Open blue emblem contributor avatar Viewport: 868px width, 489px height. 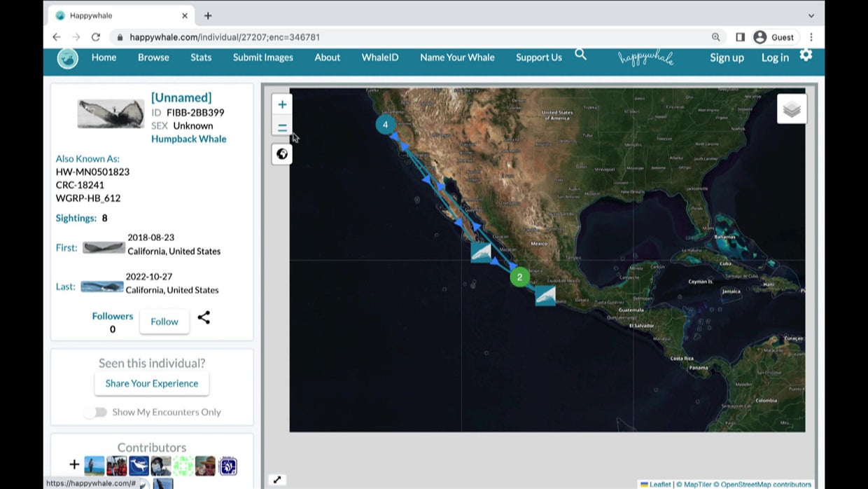point(227,466)
